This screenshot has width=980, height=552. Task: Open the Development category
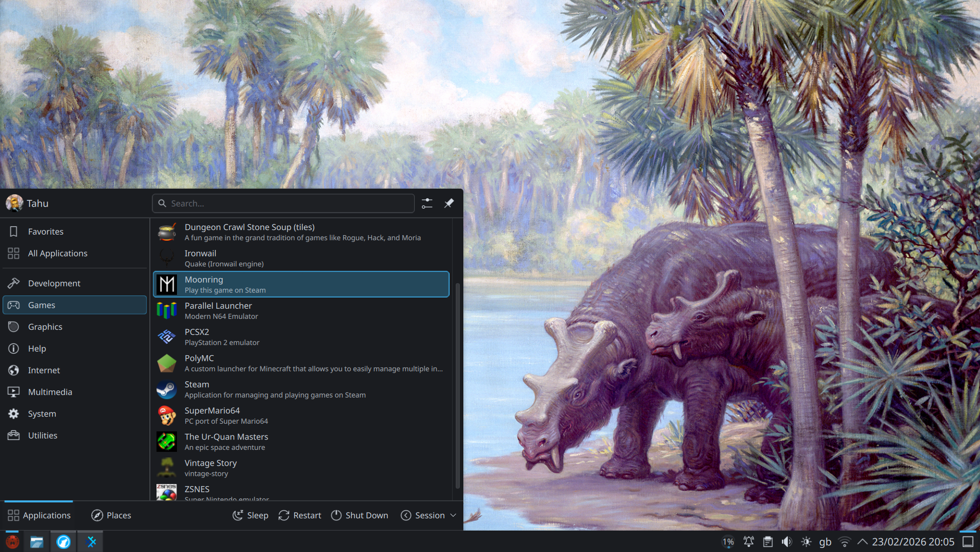click(x=75, y=283)
